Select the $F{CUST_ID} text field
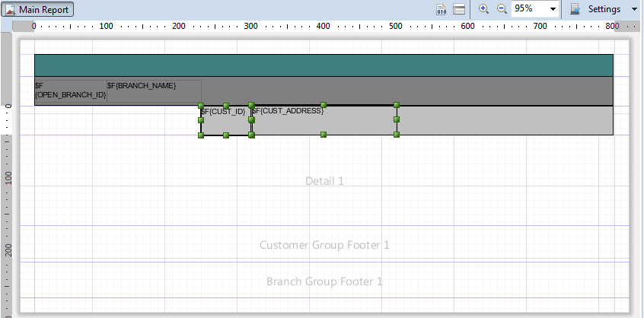The height and width of the screenshot is (318, 644). 225,120
